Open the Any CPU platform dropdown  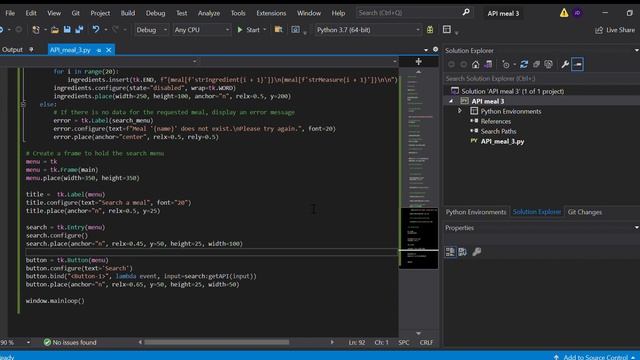(202, 30)
